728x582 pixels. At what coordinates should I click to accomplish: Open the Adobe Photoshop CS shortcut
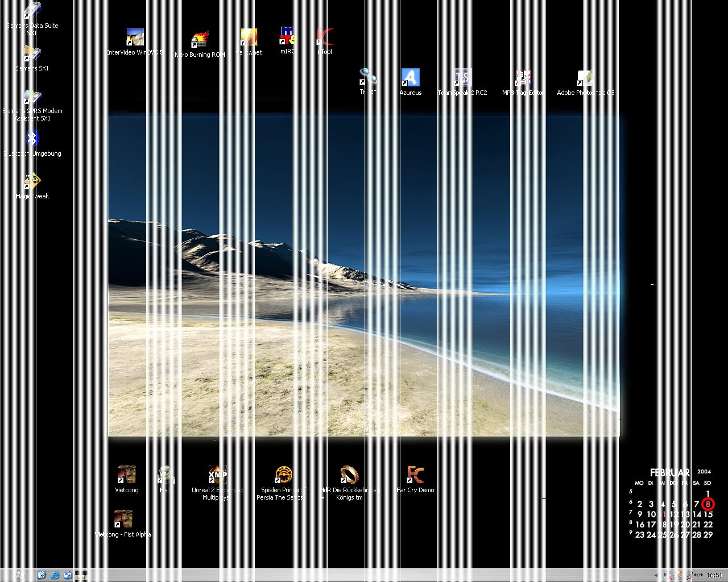pos(585,78)
